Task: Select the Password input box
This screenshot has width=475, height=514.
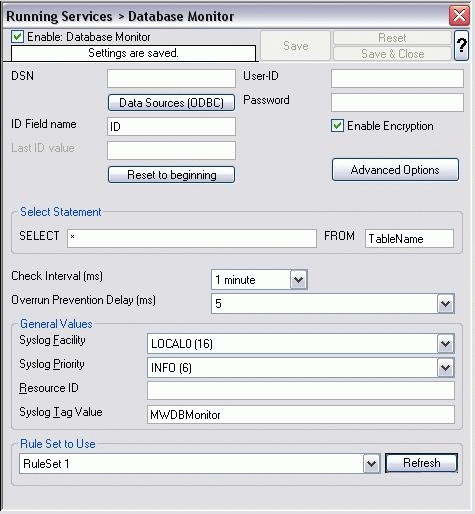Action: pos(397,102)
